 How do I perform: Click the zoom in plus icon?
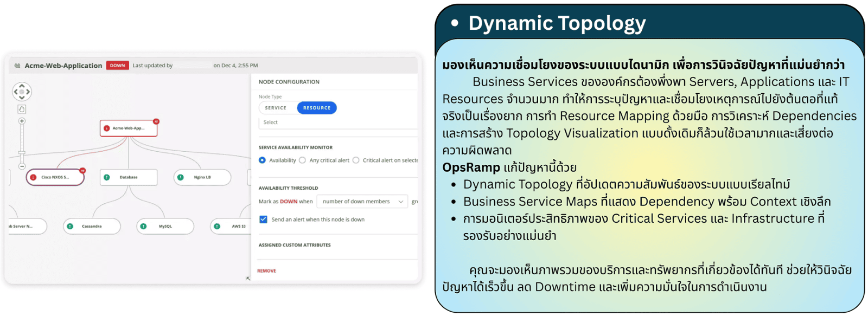pyautogui.click(x=22, y=121)
